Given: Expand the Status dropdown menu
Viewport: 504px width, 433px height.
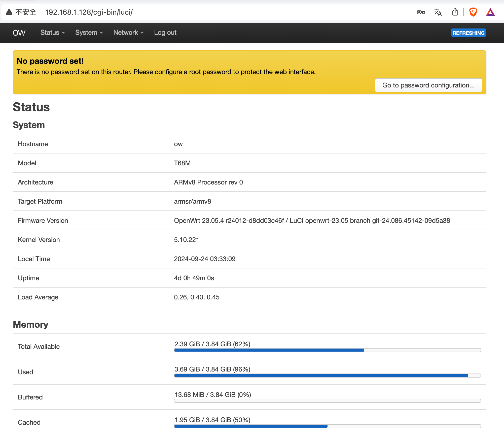Looking at the screenshot, I should tap(53, 33).
